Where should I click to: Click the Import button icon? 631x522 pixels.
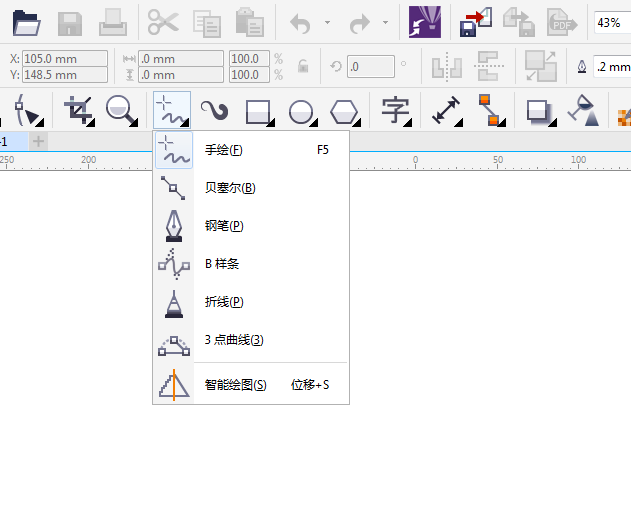coord(476,22)
